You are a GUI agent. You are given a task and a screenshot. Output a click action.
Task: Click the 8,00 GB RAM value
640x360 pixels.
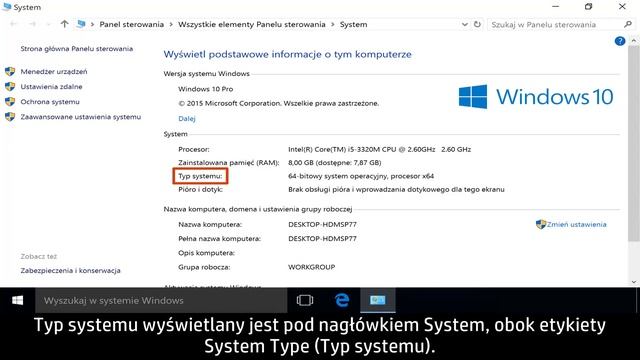(335, 162)
